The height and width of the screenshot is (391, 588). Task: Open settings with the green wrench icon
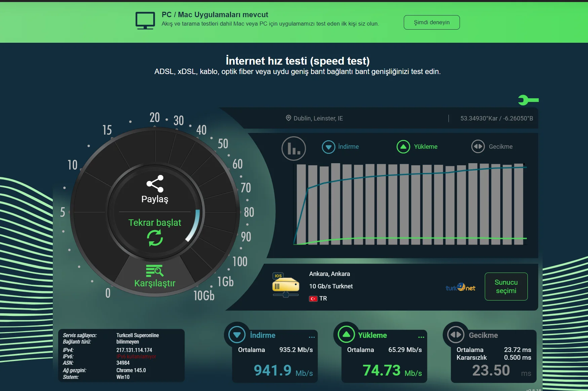pos(528,100)
